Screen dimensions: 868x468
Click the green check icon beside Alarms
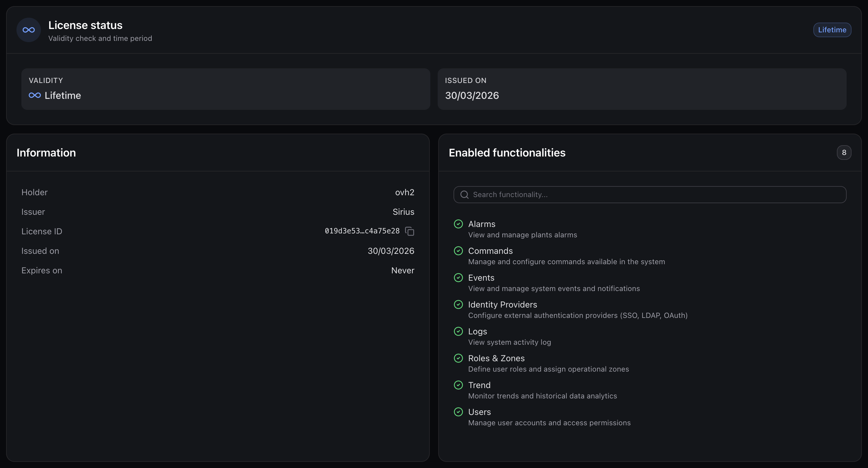[x=458, y=224]
